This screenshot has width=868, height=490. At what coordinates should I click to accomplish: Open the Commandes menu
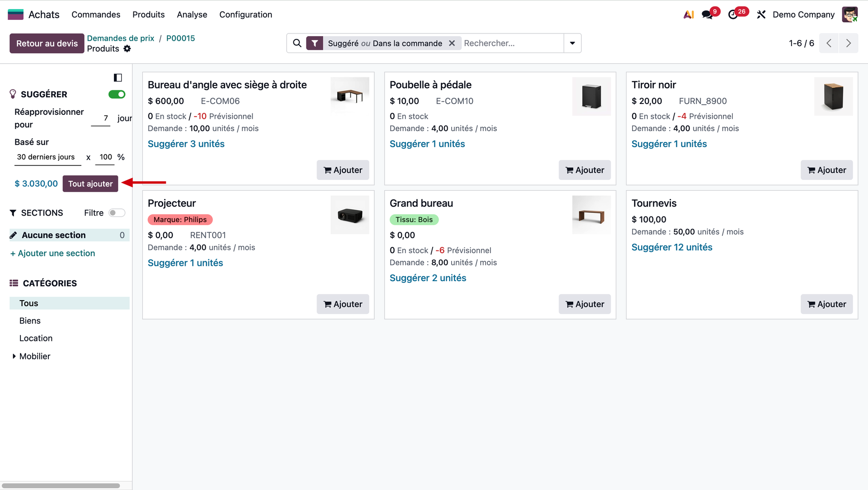[95, 14]
